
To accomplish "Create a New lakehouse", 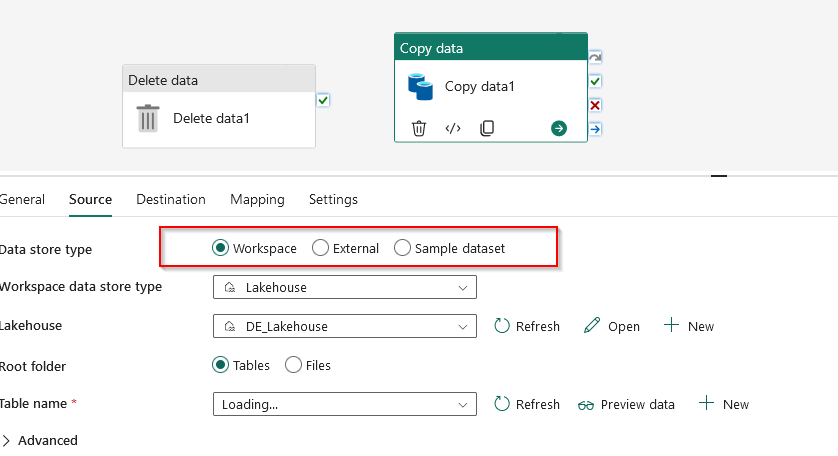I will [x=689, y=326].
